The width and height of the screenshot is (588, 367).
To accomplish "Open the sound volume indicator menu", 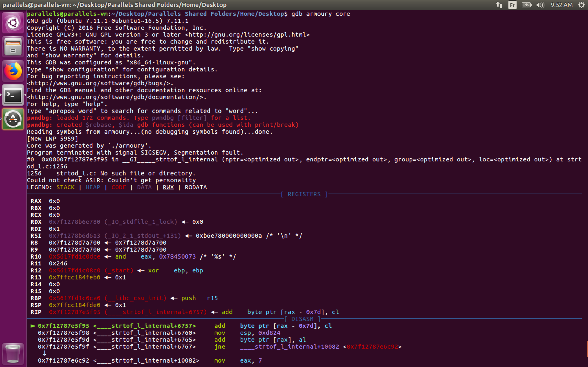I will coord(540,5).
